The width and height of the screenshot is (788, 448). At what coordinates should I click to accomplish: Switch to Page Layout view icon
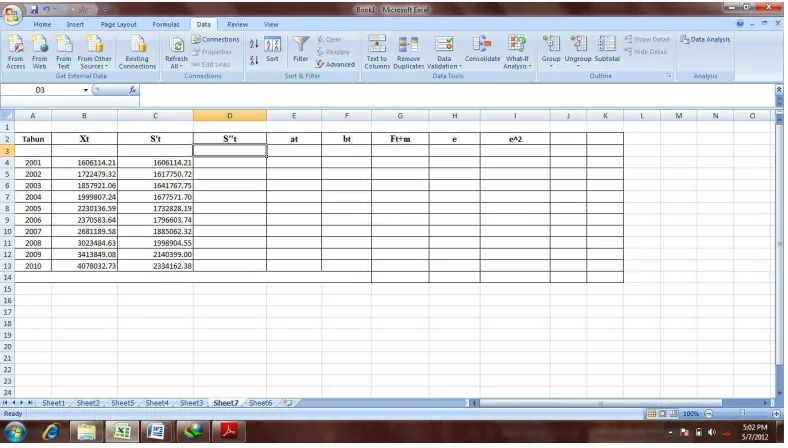(x=662, y=414)
